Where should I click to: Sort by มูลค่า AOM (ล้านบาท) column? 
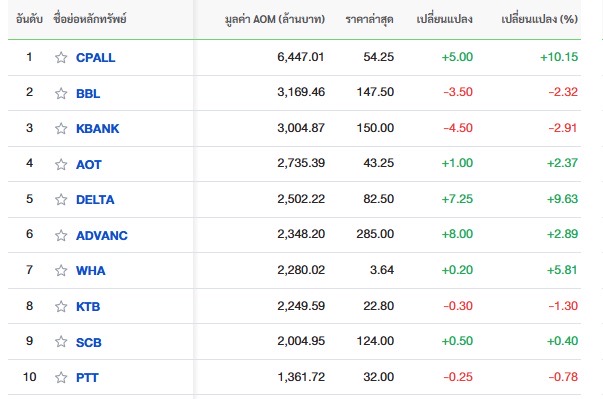(x=275, y=19)
